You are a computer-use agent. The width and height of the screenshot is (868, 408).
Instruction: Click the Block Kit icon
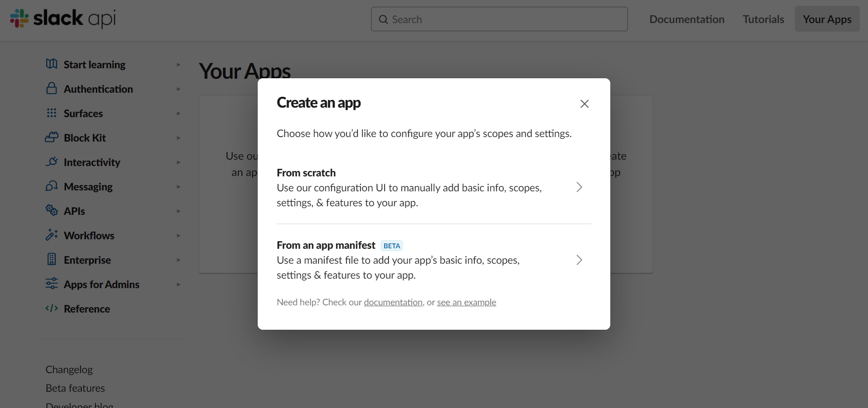pyautogui.click(x=52, y=137)
